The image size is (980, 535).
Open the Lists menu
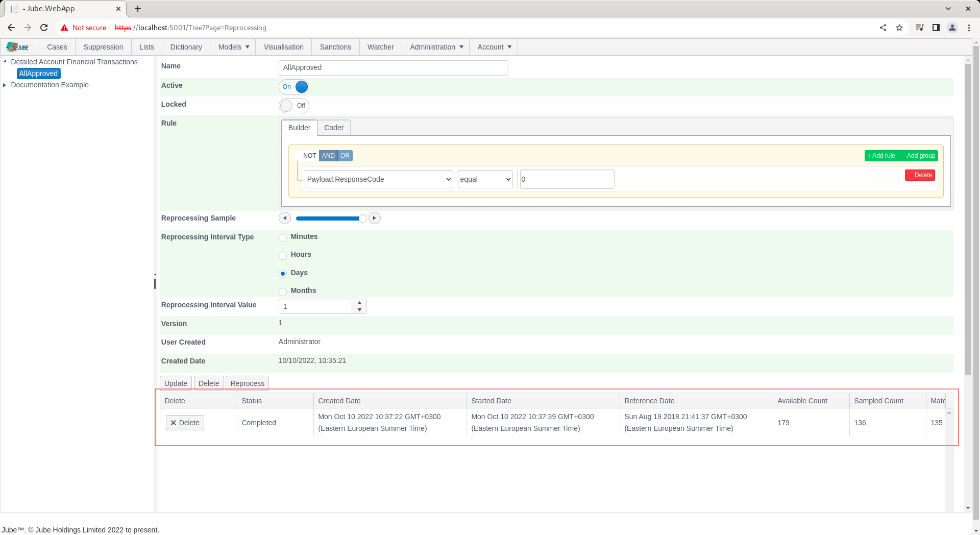146,47
